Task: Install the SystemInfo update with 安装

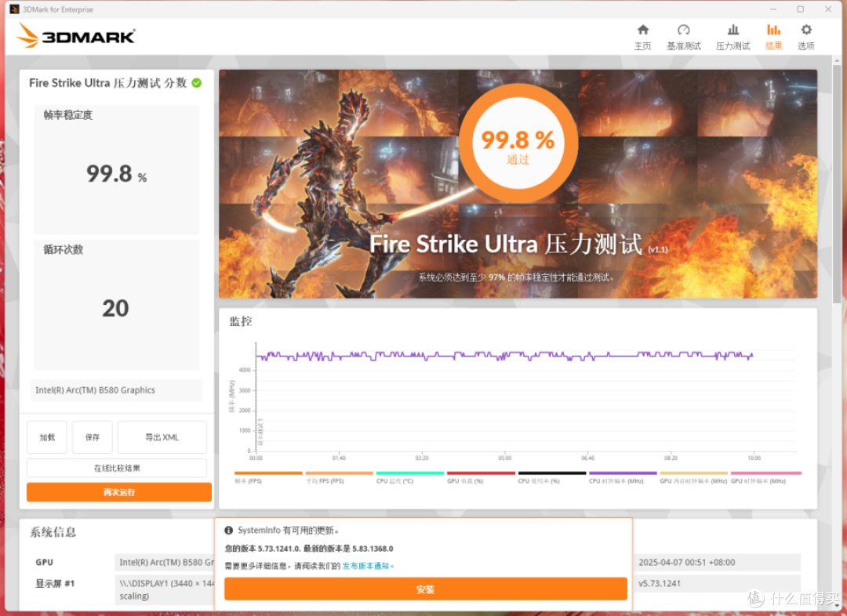Action: point(426,589)
